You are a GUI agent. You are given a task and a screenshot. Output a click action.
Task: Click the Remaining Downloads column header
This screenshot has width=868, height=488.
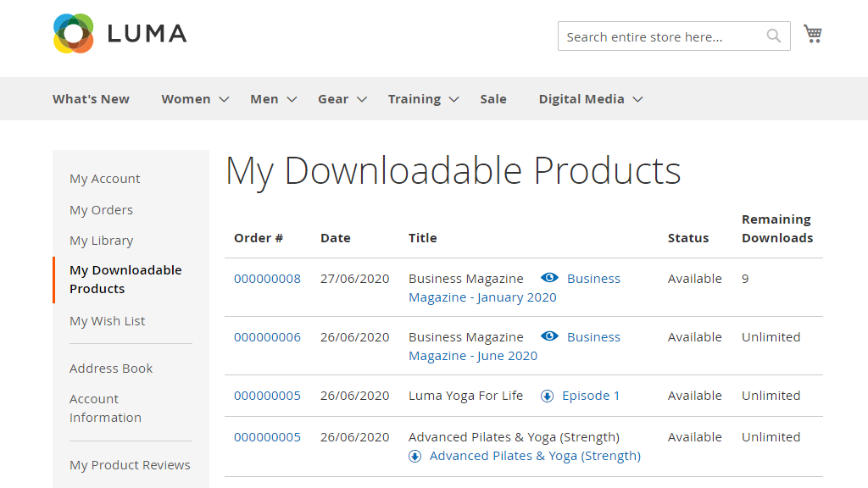coord(777,229)
